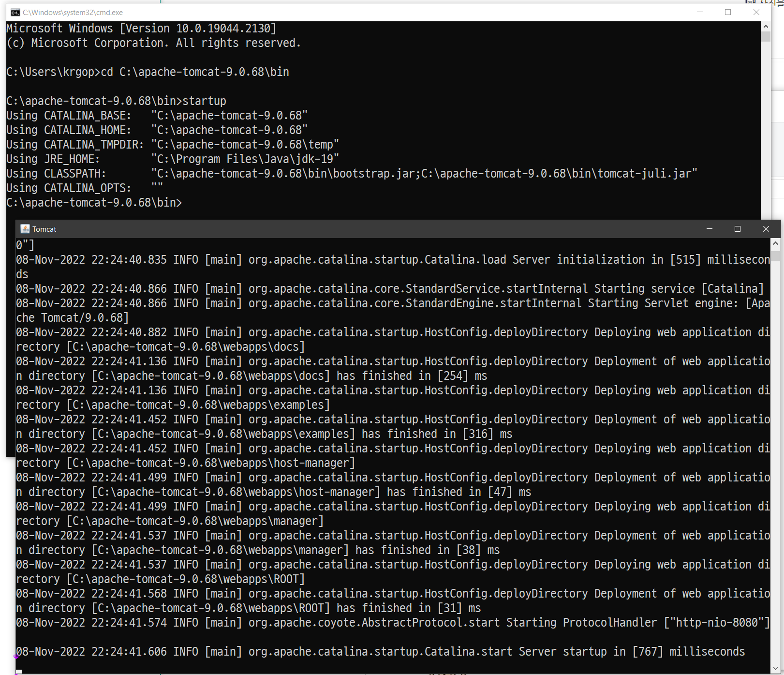Click the Tomcat scrollbar up arrow
This screenshot has width=784, height=675.
click(x=775, y=243)
